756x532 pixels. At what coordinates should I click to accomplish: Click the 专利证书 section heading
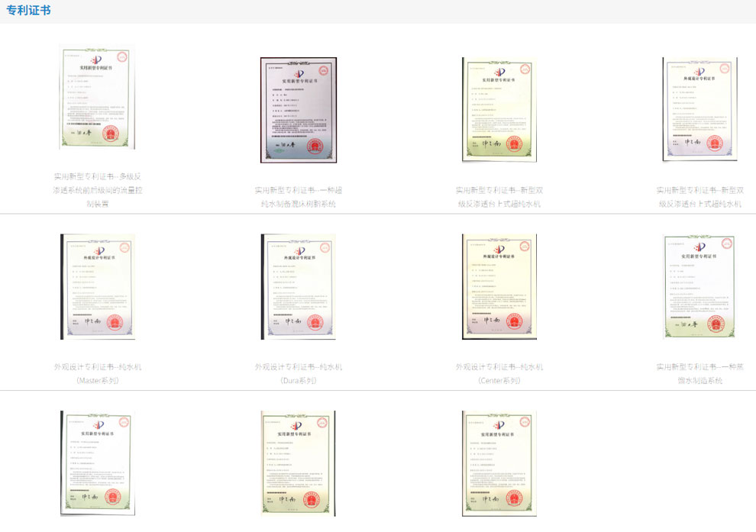pos(29,10)
